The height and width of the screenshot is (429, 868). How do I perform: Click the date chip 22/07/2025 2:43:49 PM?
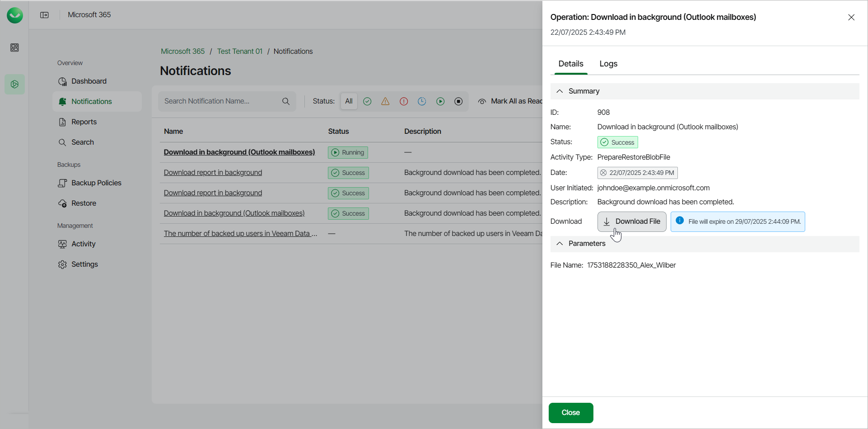click(x=637, y=173)
